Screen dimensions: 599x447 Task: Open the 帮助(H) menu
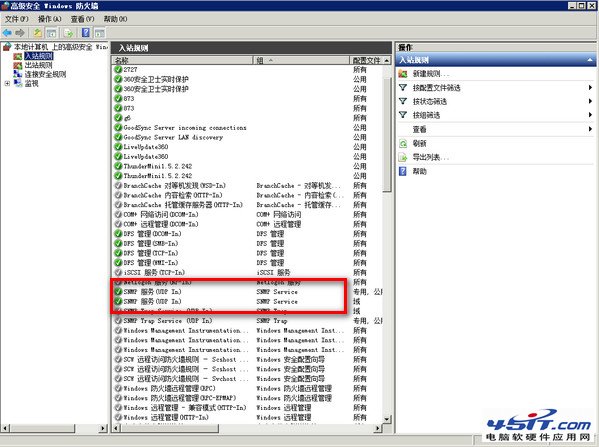tap(115, 19)
